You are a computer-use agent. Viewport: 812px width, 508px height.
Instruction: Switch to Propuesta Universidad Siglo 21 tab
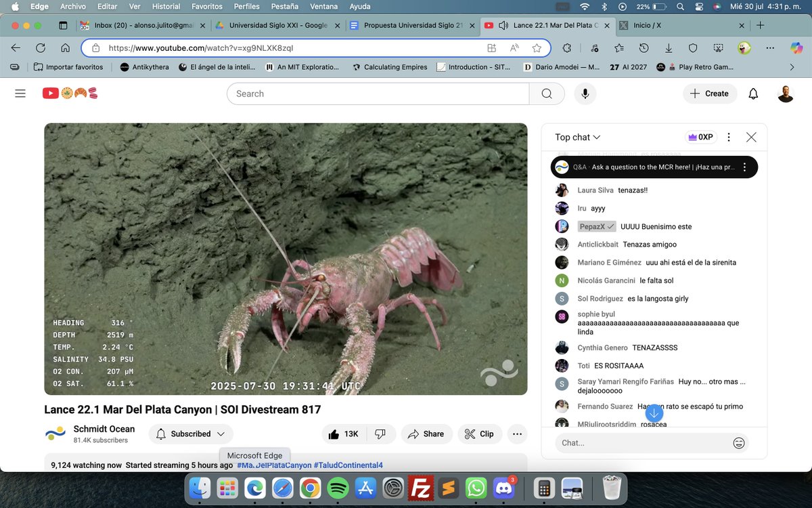pyautogui.click(x=410, y=25)
